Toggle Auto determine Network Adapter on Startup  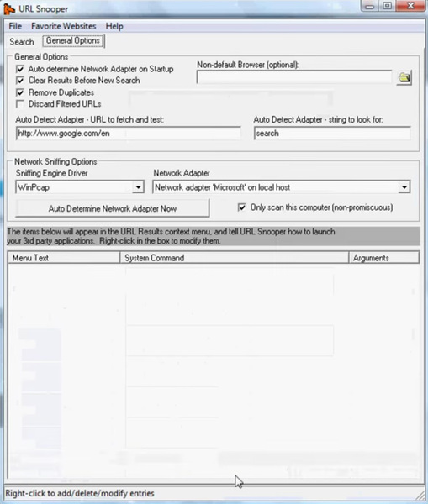(20, 69)
